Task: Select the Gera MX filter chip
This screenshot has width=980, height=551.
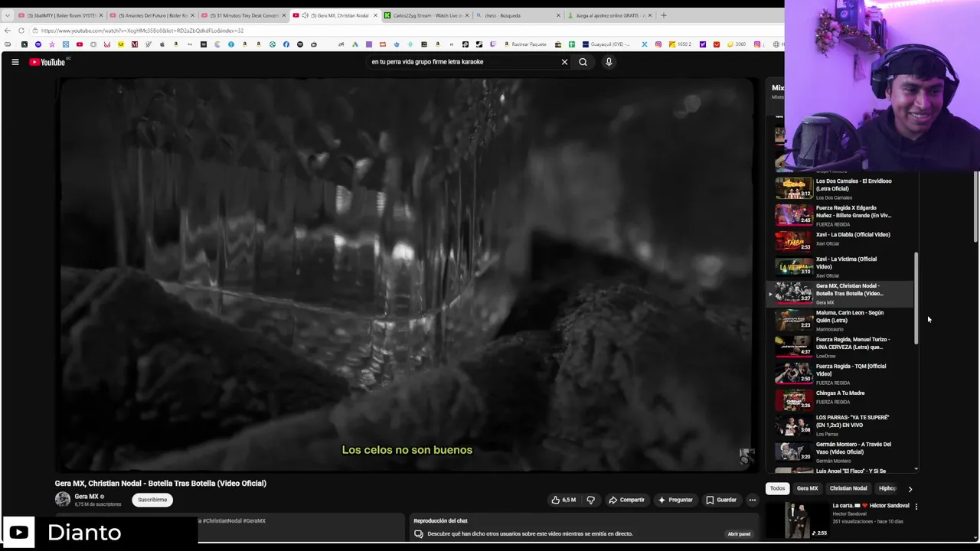Action: coord(807,488)
